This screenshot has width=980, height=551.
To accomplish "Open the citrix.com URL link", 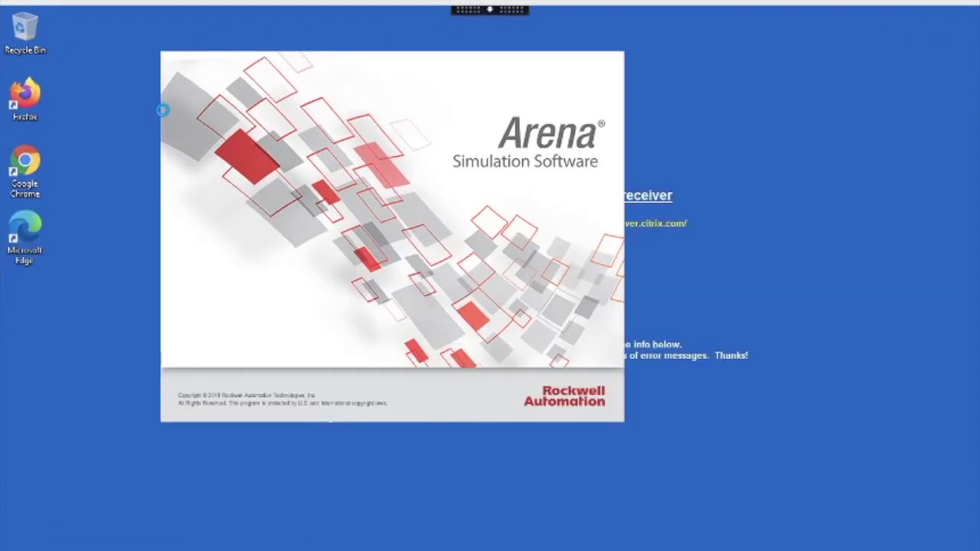I will pos(655,223).
